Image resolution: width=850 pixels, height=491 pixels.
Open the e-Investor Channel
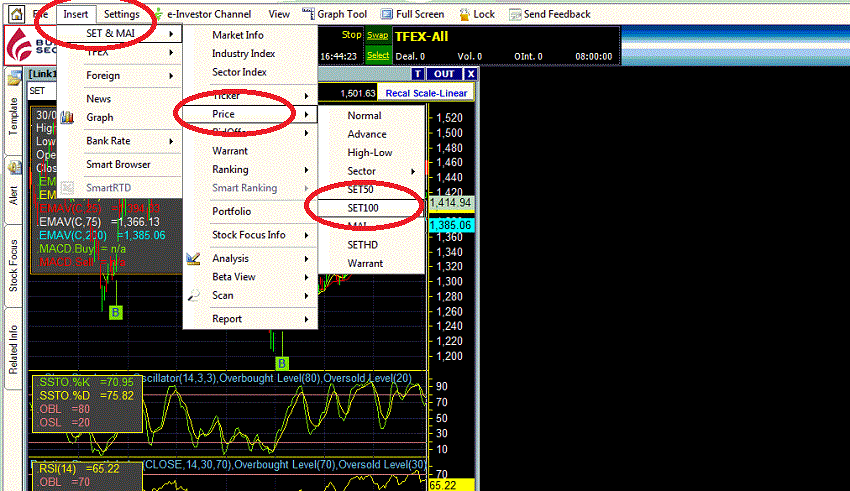point(209,15)
